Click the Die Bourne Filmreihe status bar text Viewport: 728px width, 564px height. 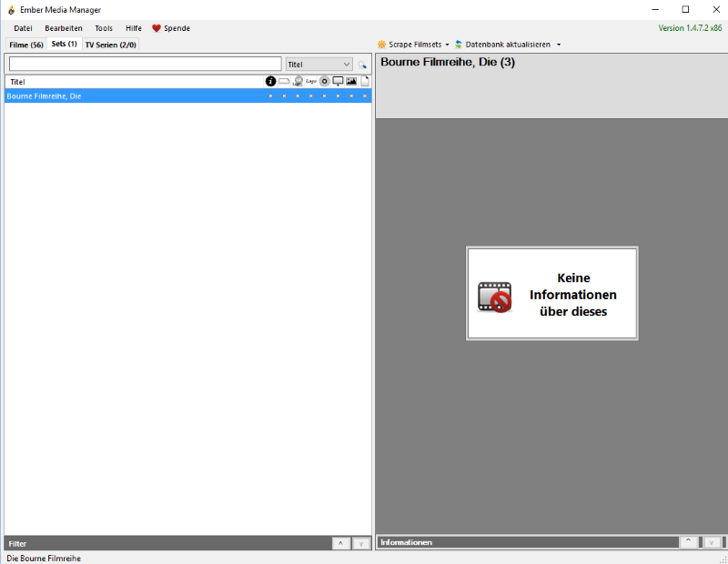pos(44,559)
